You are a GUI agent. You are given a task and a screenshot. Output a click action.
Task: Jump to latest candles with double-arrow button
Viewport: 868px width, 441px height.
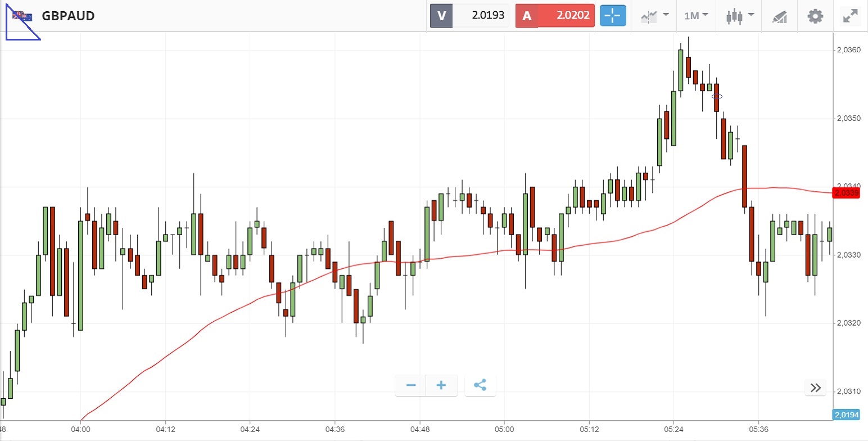[x=816, y=388]
